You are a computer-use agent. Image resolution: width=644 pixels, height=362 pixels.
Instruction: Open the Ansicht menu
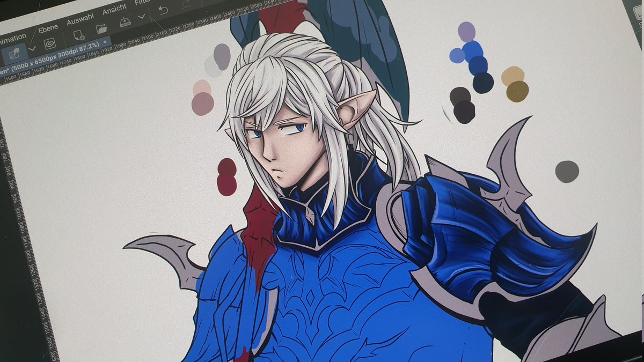click(x=114, y=9)
